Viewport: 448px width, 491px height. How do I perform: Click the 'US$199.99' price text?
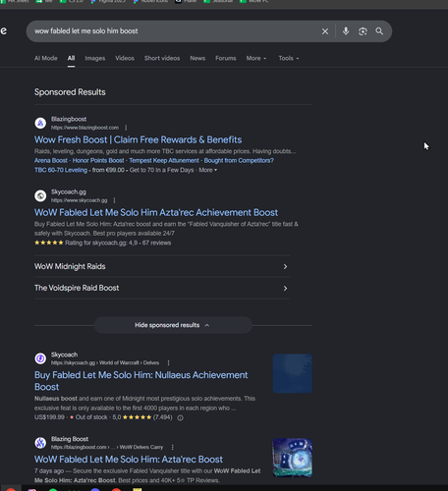click(x=49, y=417)
